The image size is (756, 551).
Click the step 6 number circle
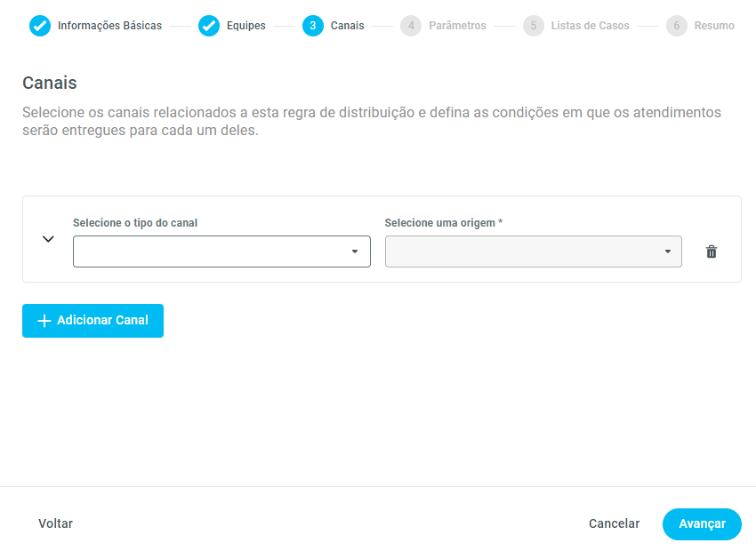click(x=677, y=26)
